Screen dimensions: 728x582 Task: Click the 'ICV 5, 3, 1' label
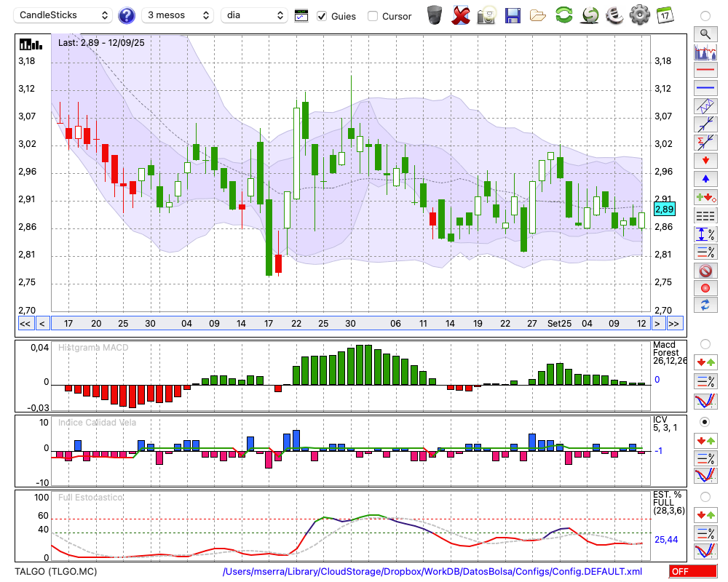click(x=665, y=423)
